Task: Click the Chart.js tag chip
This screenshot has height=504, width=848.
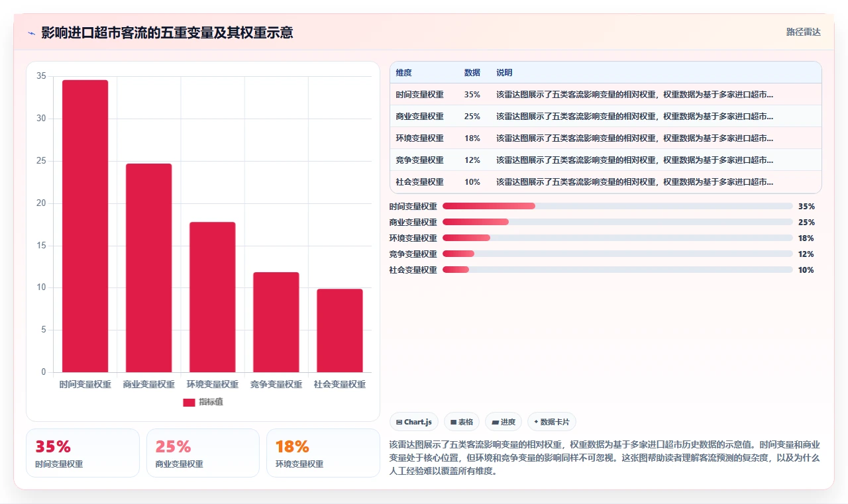Action: coord(414,422)
